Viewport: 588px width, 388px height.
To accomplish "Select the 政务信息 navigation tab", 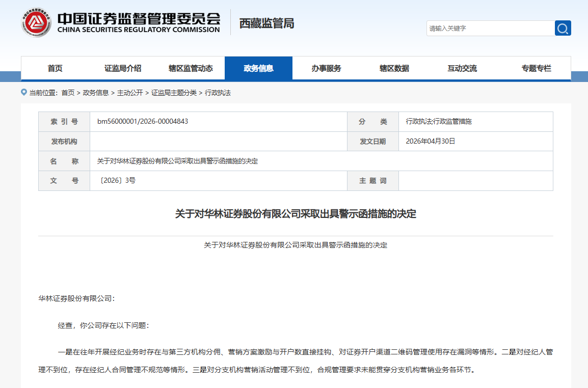I will [x=258, y=68].
